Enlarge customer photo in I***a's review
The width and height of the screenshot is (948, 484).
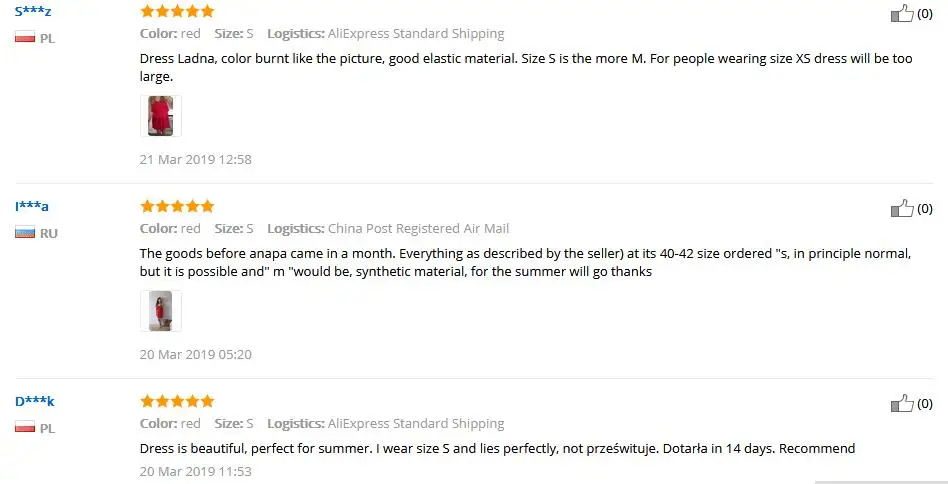[x=161, y=311]
